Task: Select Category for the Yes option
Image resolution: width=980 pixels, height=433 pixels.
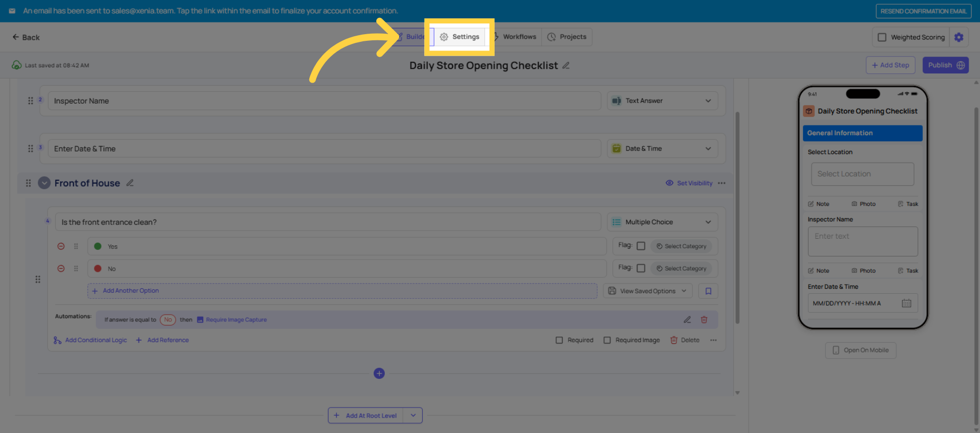Action: click(x=681, y=246)
